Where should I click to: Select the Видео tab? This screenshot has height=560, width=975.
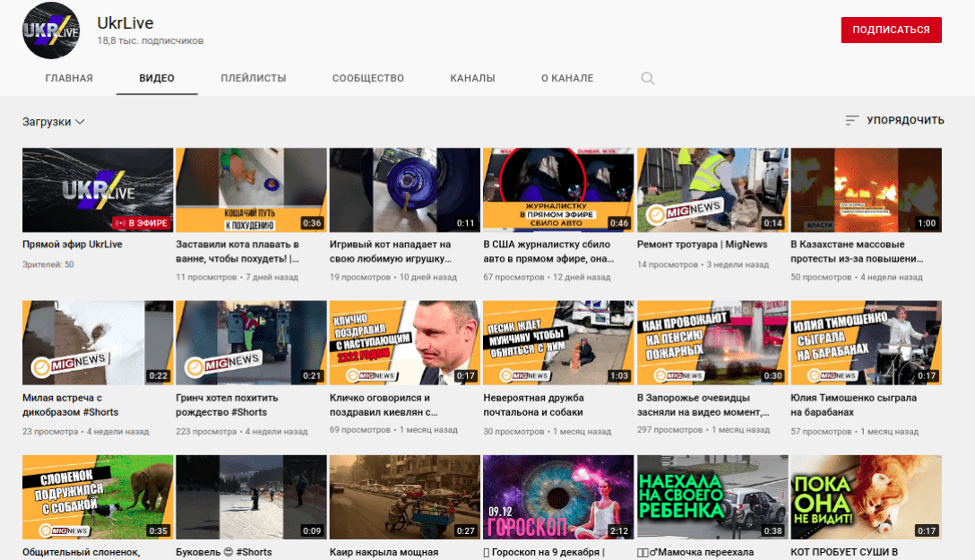coord(157,78)
